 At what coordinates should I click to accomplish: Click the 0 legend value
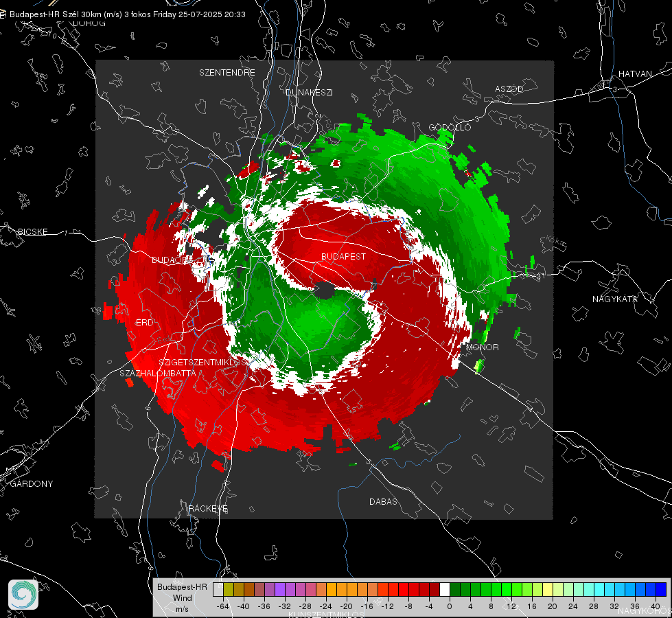449,606
